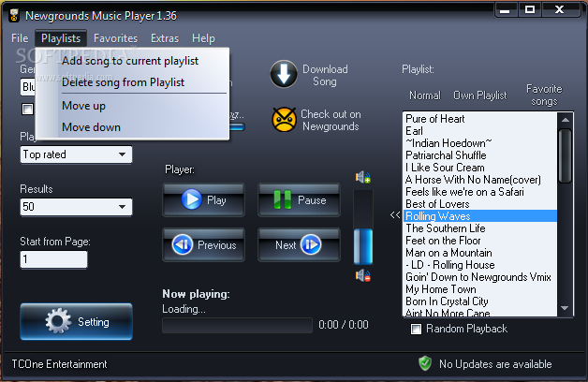The width and height of the screenshot is (588, 382).
Task: Click the app icon in title bar
Action: (x=14, y=15)
